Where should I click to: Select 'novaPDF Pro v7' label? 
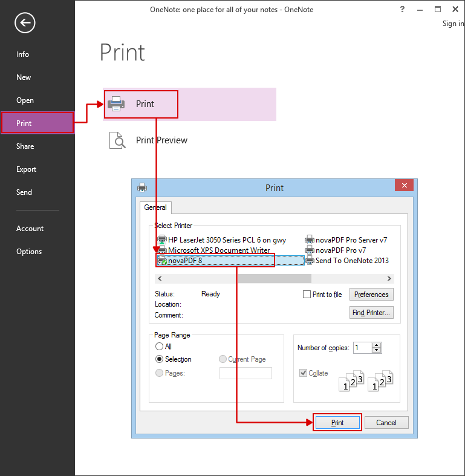(x=340, y=250)
